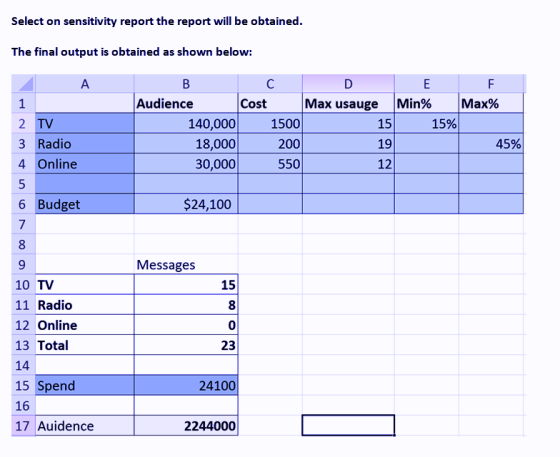Viewport: 560px width, 457px height.
Task: Click the Radio messages value 8
Action: [186, 305]
